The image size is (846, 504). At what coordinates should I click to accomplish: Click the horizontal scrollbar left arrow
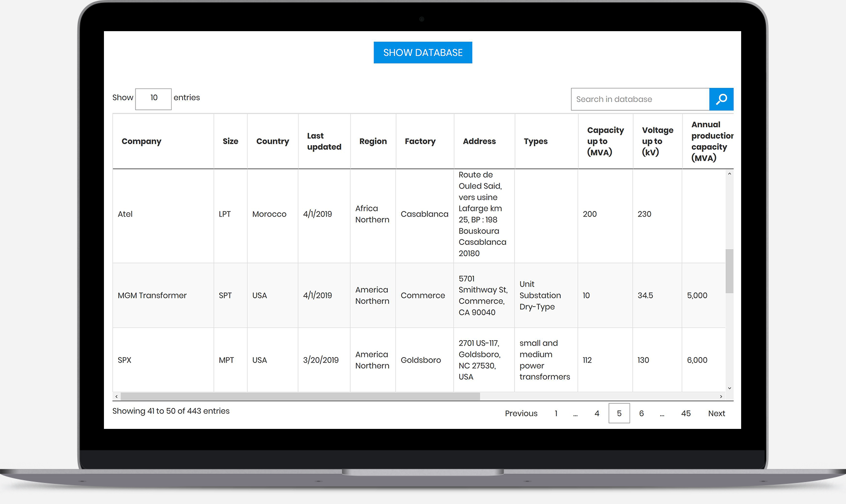(x=117, y=396)
